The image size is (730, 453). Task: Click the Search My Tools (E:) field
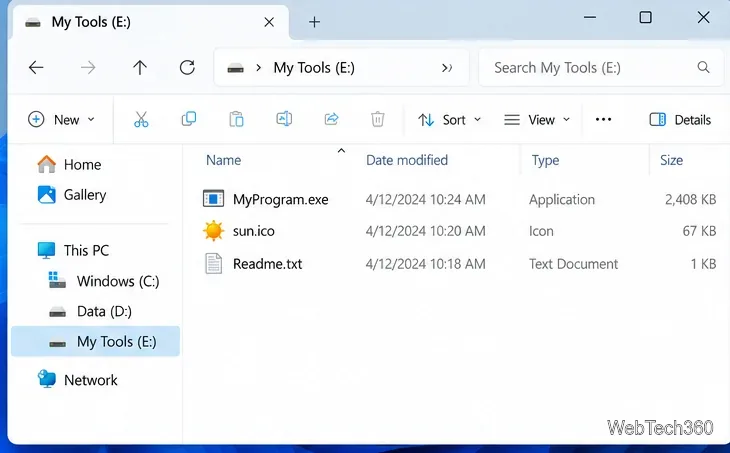(601, 68)
